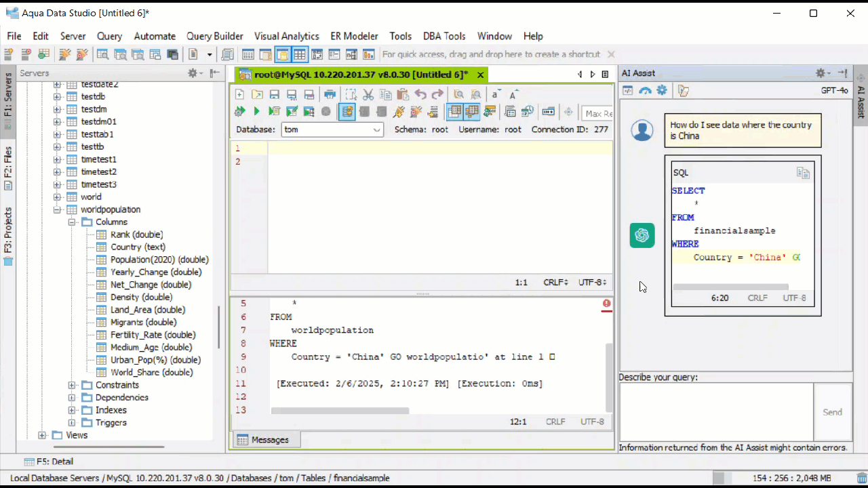Click the Describe your query text box

pyautogui.click(x=715, y=412)
